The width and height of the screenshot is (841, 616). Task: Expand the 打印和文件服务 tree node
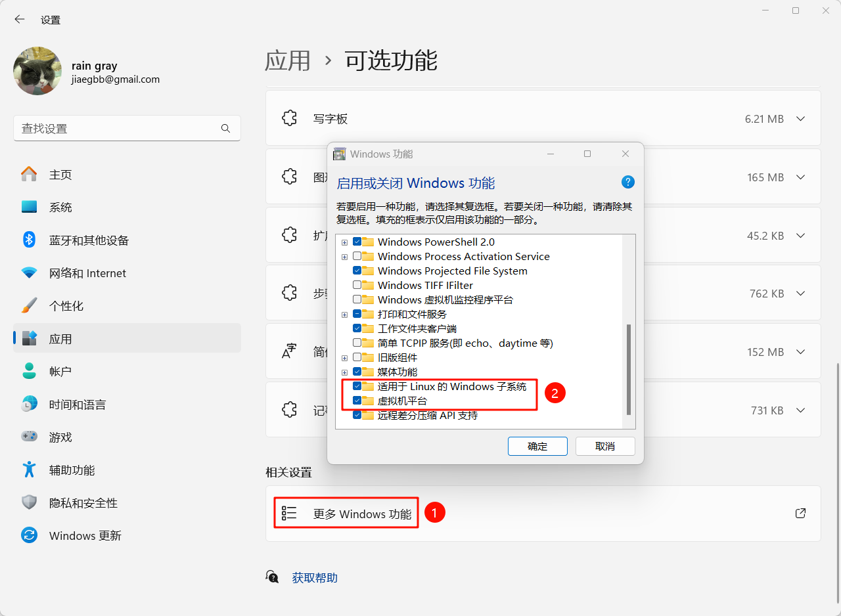coord(344,314)
